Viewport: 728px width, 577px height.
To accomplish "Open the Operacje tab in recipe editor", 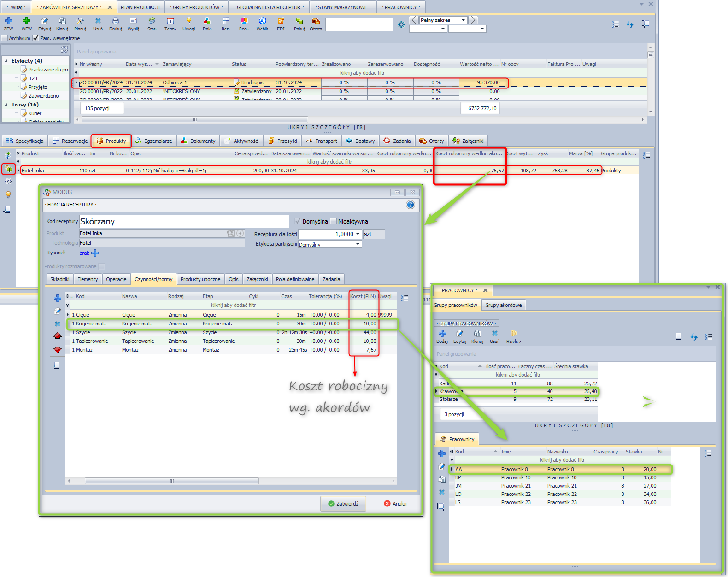I will pos(116,279).
